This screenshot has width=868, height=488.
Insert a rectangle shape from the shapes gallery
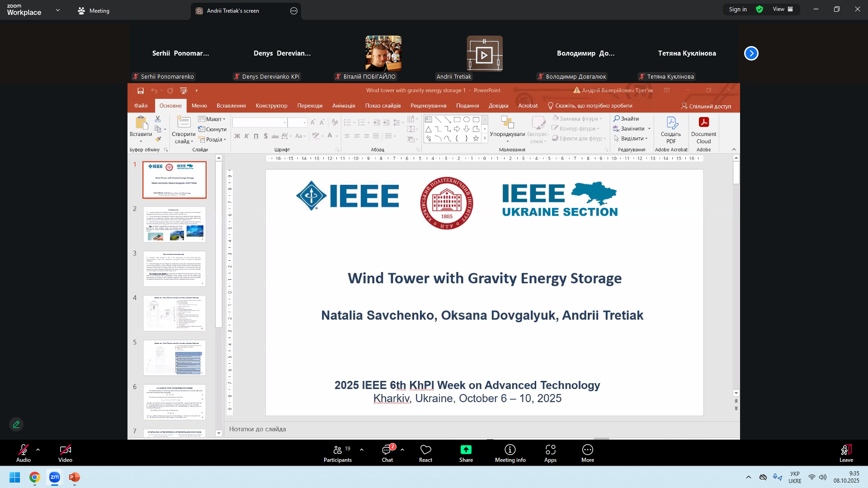(456, 119)
